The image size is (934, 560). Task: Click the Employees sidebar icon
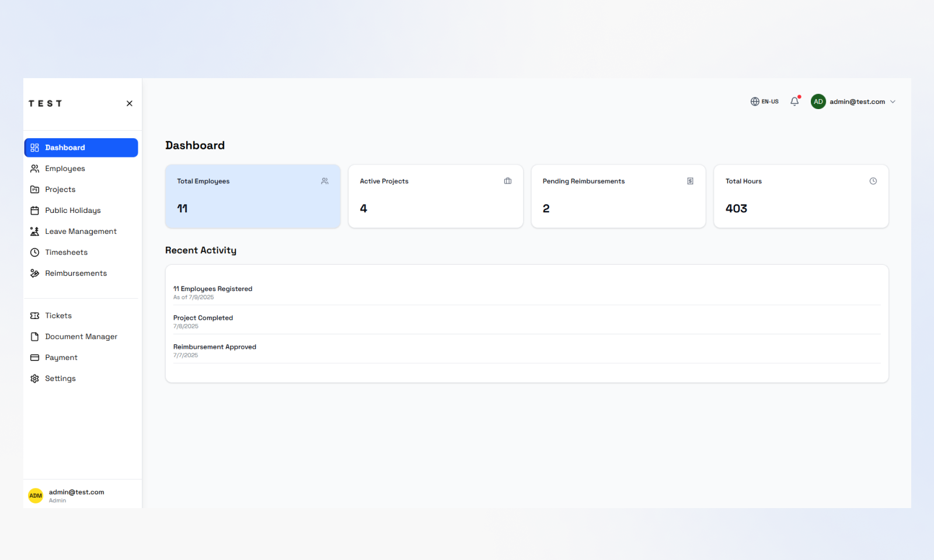click(34, 169)
